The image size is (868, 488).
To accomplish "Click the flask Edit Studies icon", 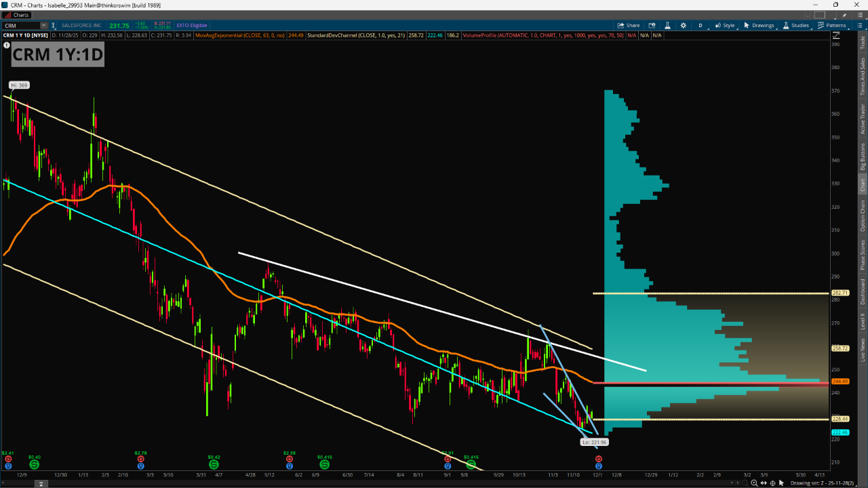I will tap(667, 25).
